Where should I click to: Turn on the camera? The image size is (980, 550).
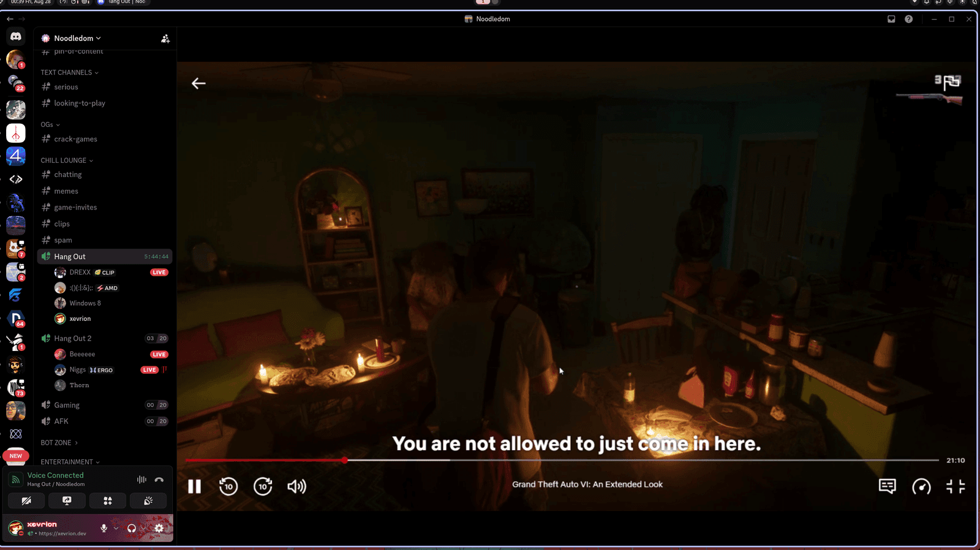point(26,501)
